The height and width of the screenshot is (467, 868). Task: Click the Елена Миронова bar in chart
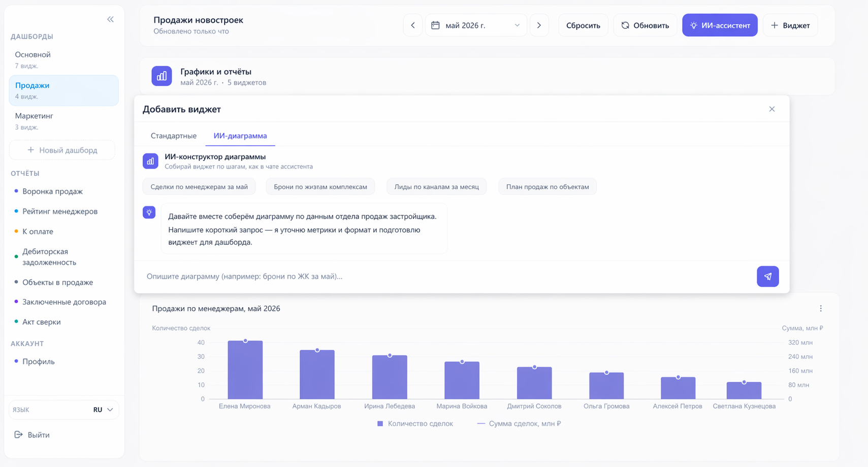click(245, 370)
